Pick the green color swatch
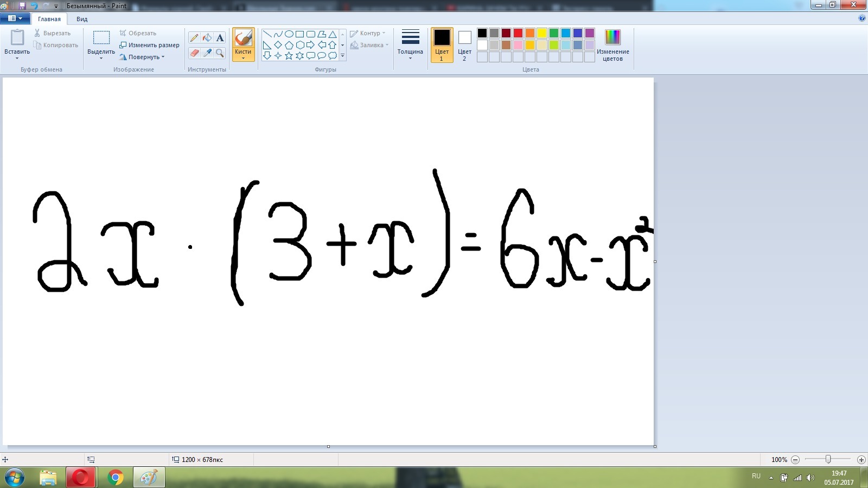 pyautogui.click(x=554, y=33)
